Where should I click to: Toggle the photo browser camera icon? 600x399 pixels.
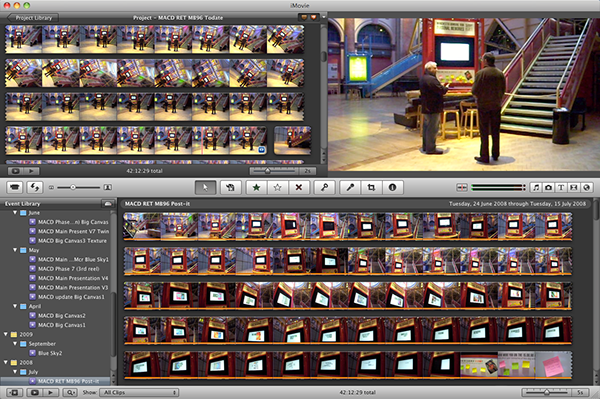coord(549,187)
